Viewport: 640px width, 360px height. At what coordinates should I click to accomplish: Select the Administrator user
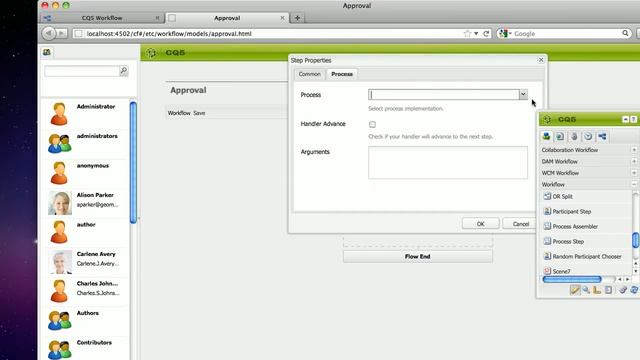[x=85, y=114]
